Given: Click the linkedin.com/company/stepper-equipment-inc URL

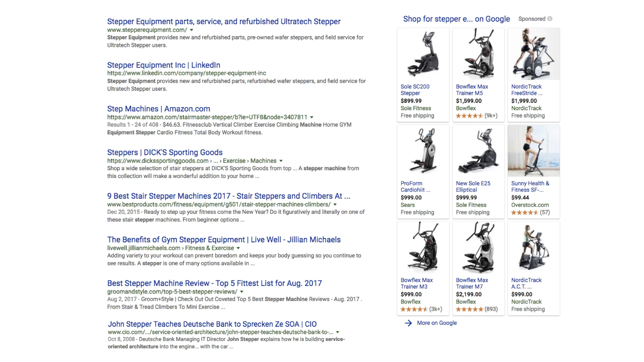Looking at the screenshot, I should pos(186,73).
